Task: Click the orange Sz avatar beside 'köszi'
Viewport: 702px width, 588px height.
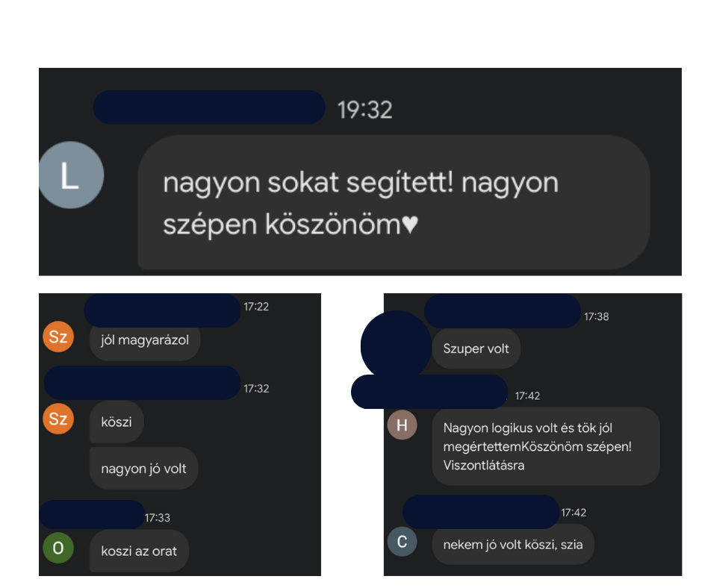Action: tap(58, 419)
